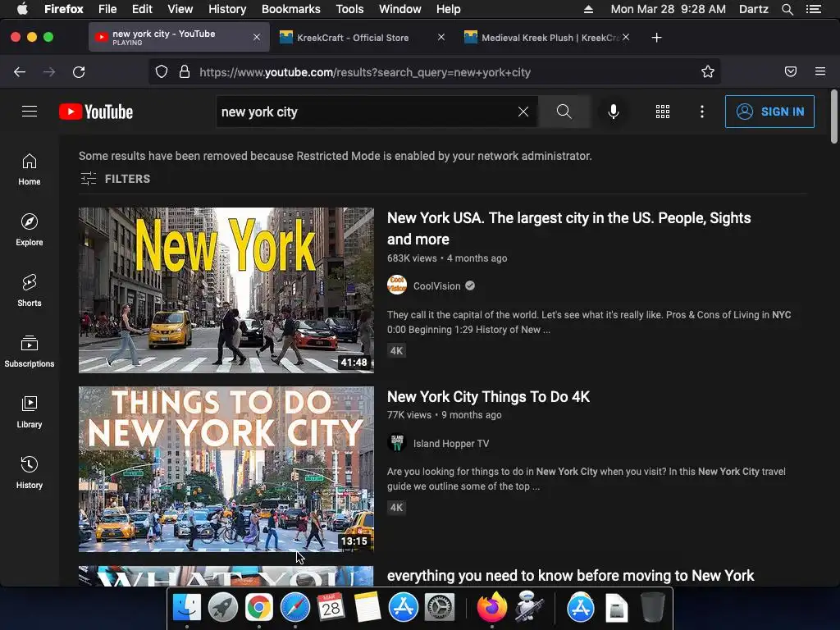The width and height of the screenshot is (840, 630).
Task: Open the YouTube guide hamburger menu
Action: (x=30, y=111)
